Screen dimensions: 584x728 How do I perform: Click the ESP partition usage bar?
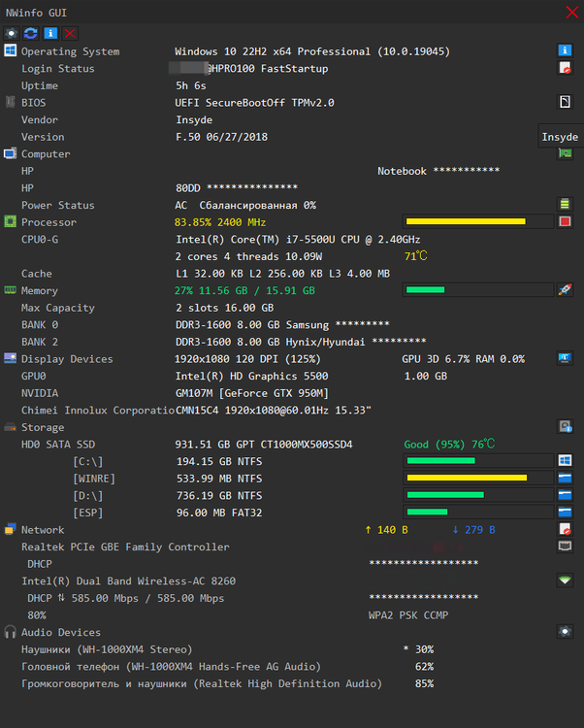click(x=478, y=513)
